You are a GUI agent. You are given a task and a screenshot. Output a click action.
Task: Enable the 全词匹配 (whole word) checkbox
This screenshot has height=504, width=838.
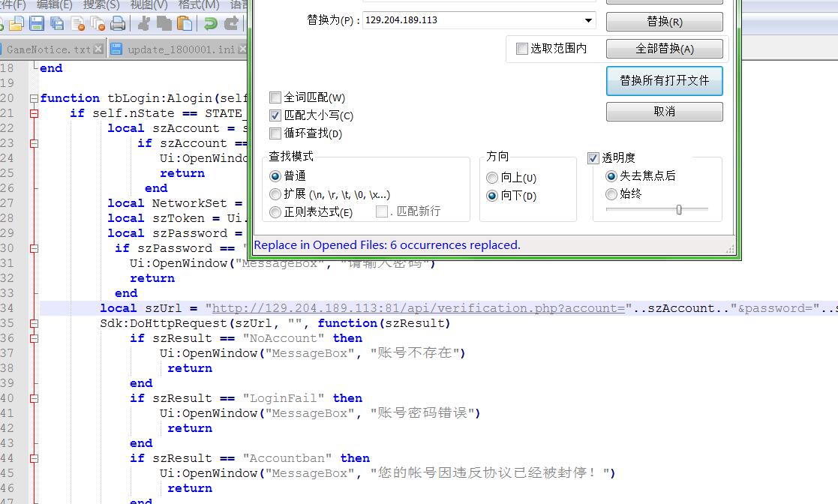(x=275, y=97)
